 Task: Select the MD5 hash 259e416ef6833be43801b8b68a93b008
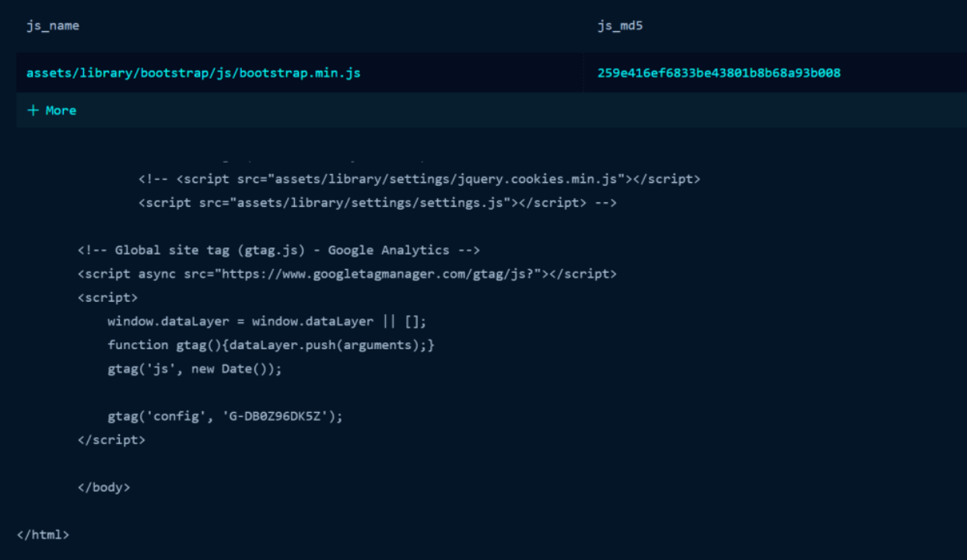pos(719,73)
